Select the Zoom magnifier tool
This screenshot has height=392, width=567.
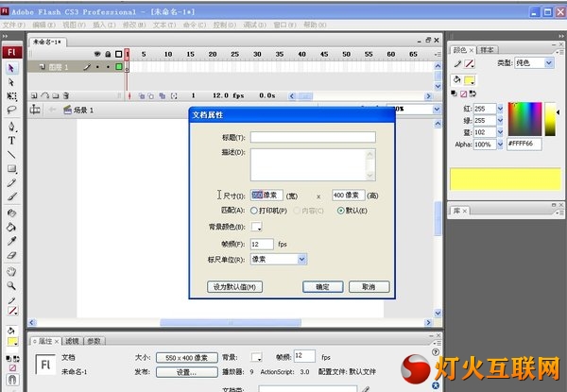[x=11, y=286]
